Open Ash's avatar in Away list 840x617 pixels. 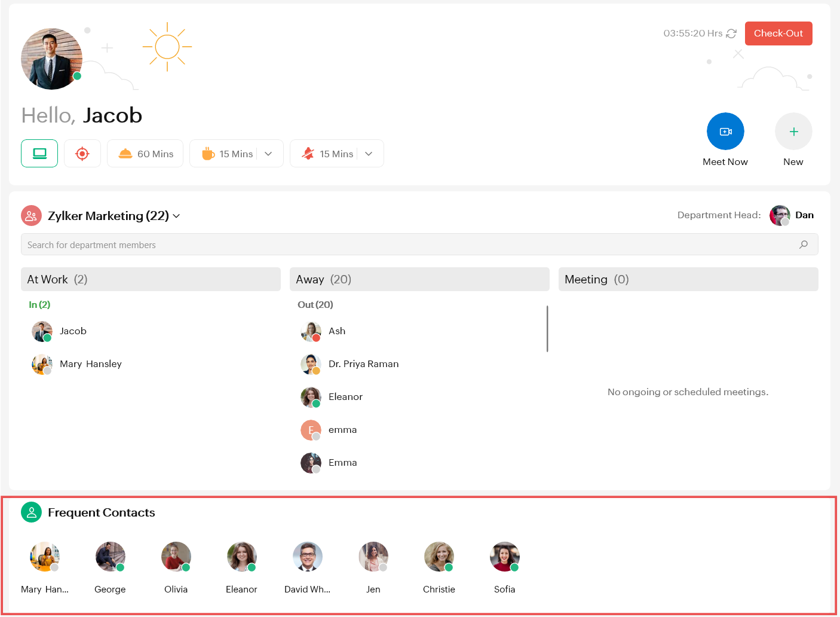(311, 331)
